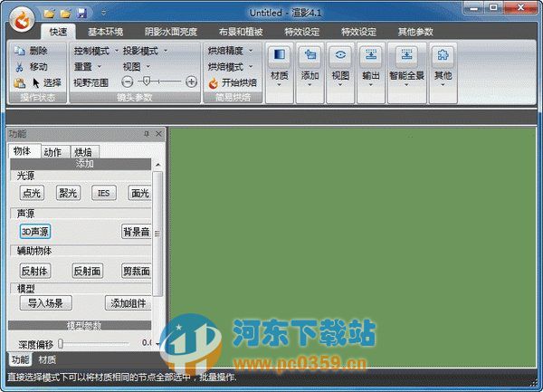This screenshot has height=392, width=543.
Task: Click the minus zoom-out field of view icon
Action: tap(128, 82)
